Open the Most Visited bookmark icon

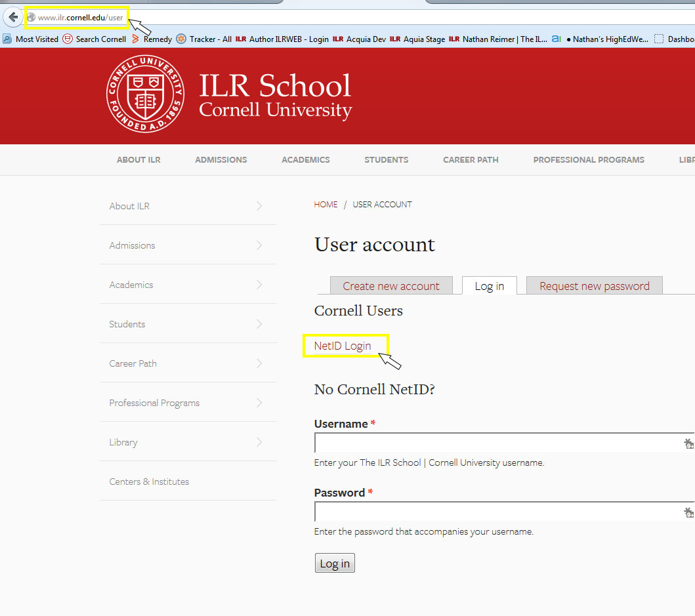tap(7, 39)
